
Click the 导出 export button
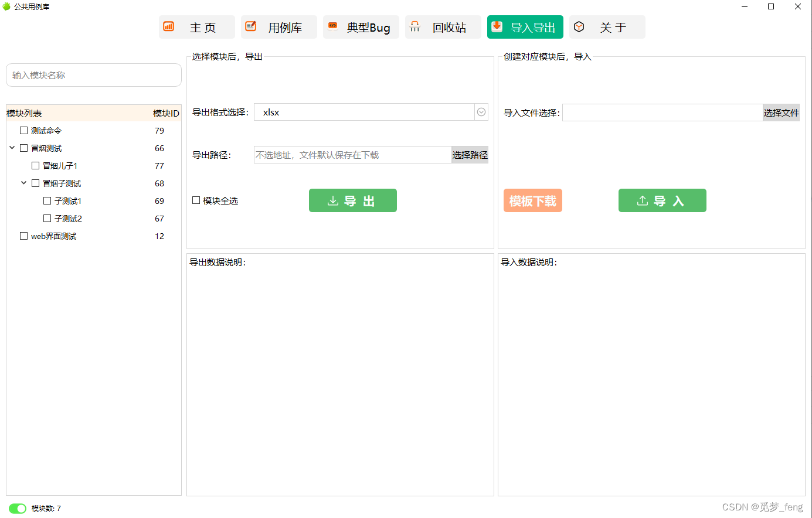tap(353, 200)
